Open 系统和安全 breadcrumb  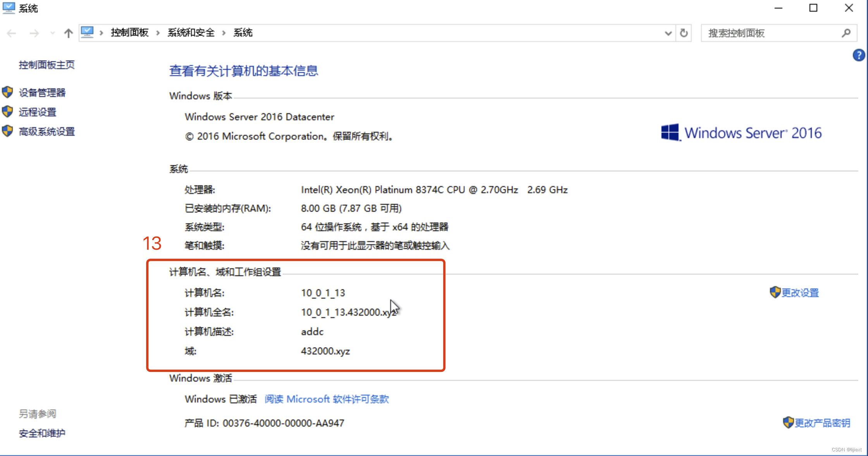click(x=191, y=33)
